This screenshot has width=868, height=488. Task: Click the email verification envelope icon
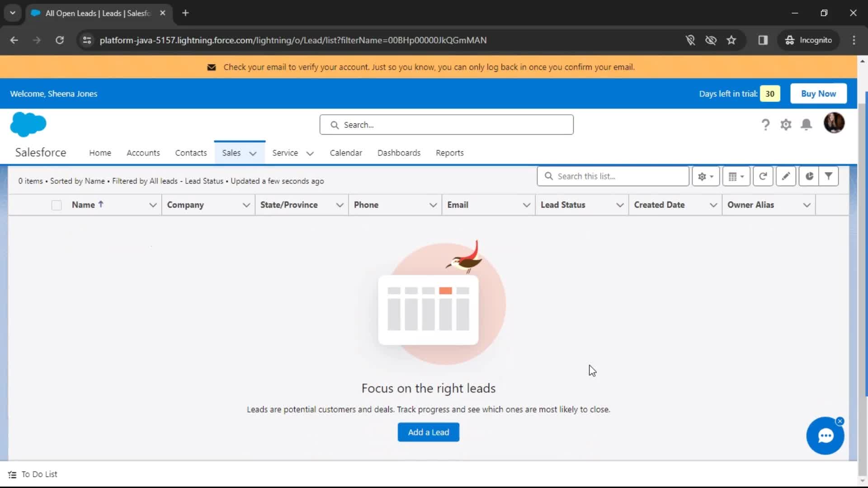tap(211, 67)
